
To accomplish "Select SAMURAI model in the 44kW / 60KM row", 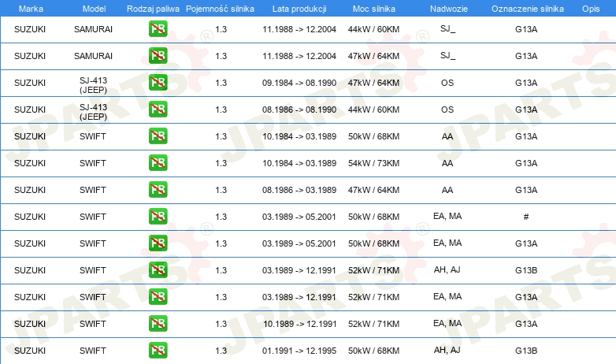I will [x=93, y=29].
